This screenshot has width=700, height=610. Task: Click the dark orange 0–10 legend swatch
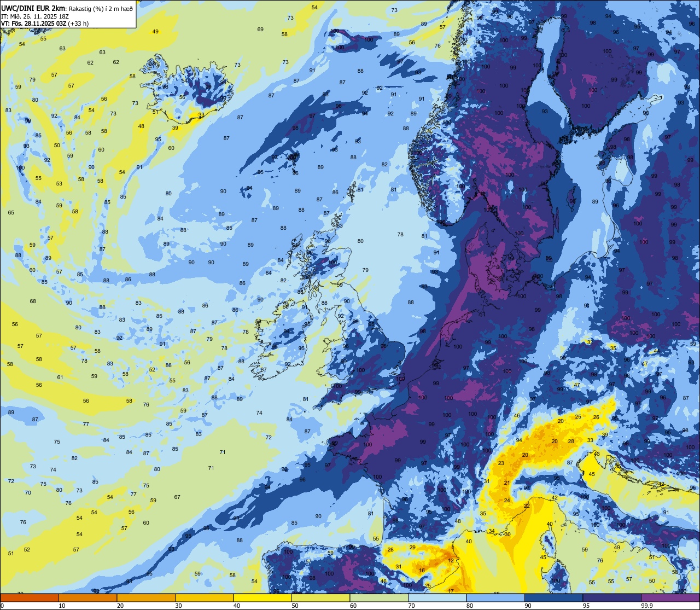[30, 597]
